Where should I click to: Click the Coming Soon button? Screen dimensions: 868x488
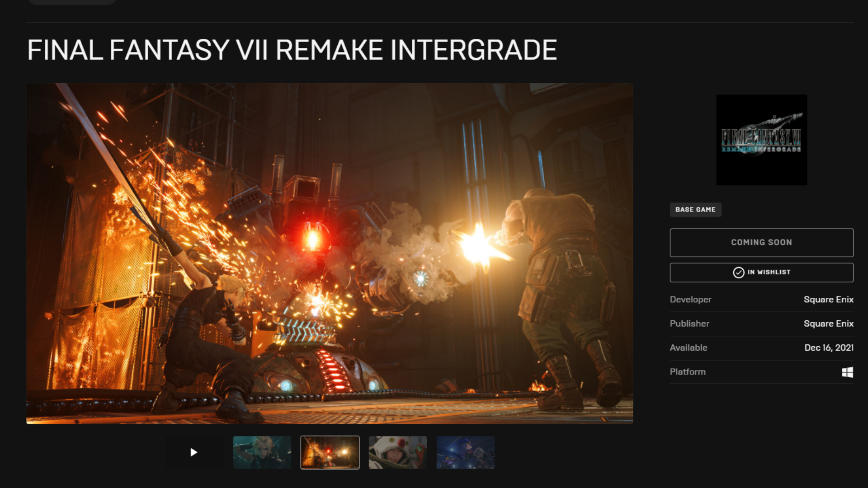click(x=762, y=243)
